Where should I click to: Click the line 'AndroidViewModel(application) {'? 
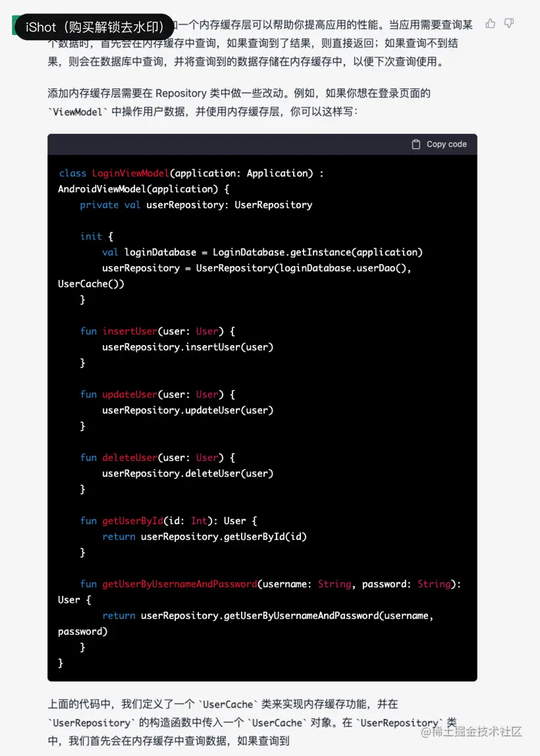pos(144,189)
